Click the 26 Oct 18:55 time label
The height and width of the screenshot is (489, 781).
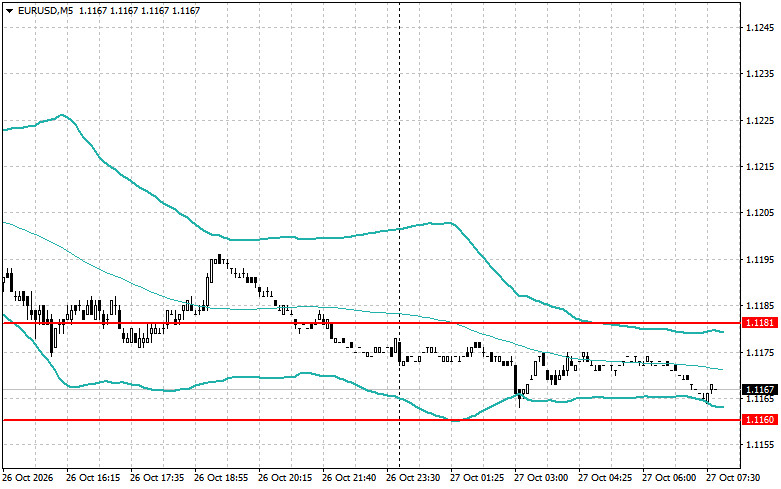[x=221, y=478]
